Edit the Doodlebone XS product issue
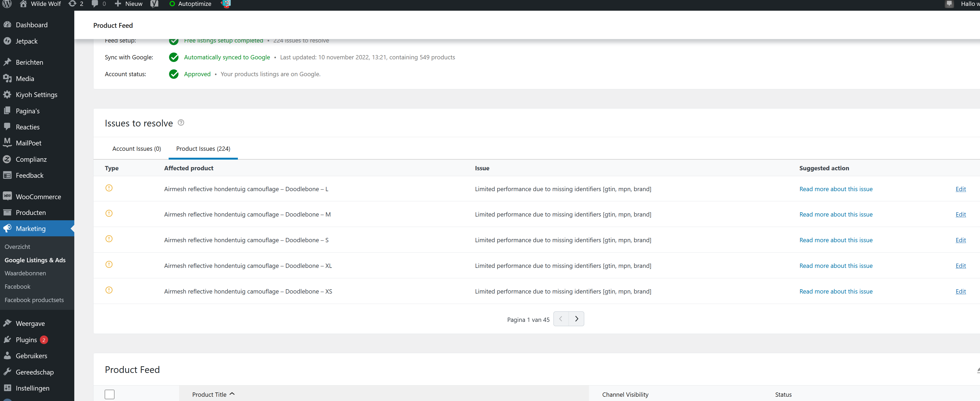Image resolution: width=980 pixels, height=401 pixels. pos(960,291)
